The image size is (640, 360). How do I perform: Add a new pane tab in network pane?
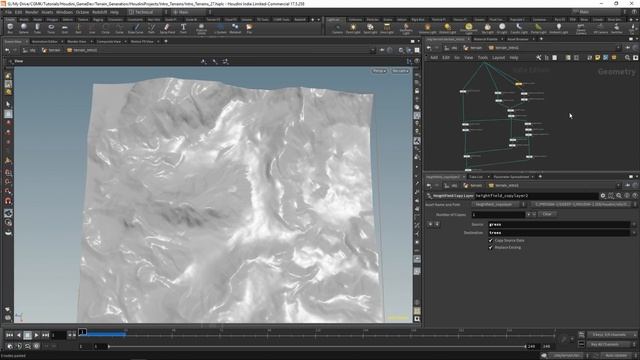click(x=541, y=39)
